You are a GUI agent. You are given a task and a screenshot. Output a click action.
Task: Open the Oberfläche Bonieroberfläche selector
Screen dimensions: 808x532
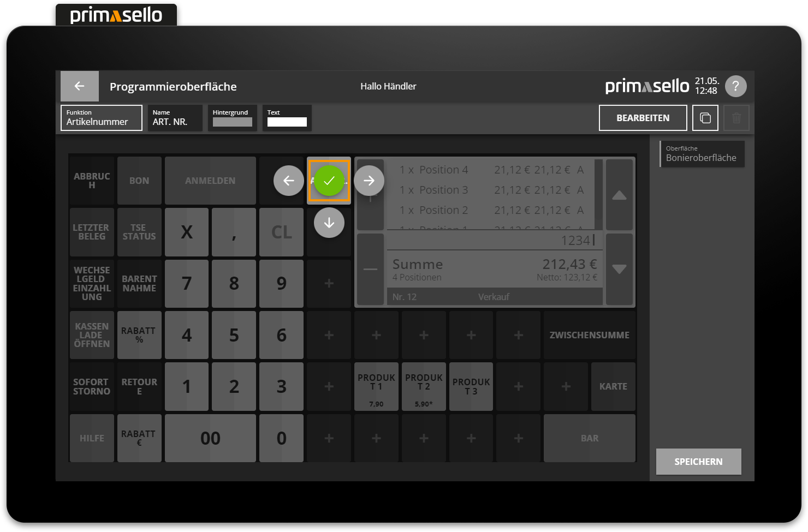point(702,154)
